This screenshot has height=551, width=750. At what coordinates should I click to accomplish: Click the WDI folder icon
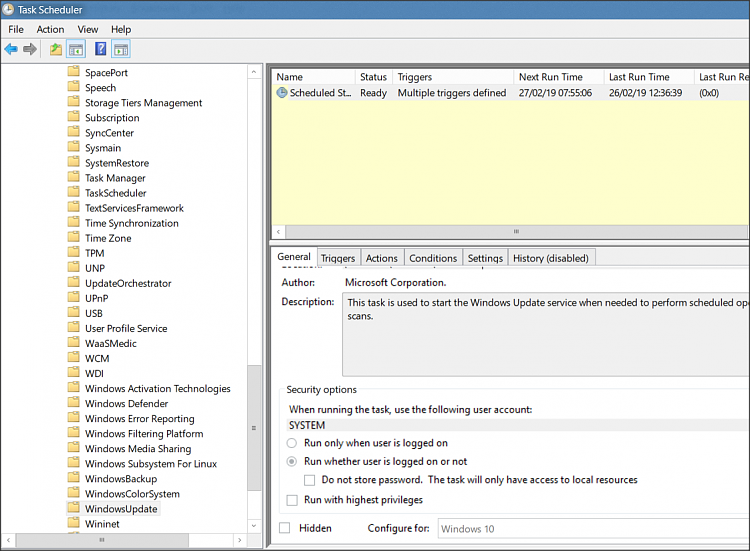(x=73, y=373)
